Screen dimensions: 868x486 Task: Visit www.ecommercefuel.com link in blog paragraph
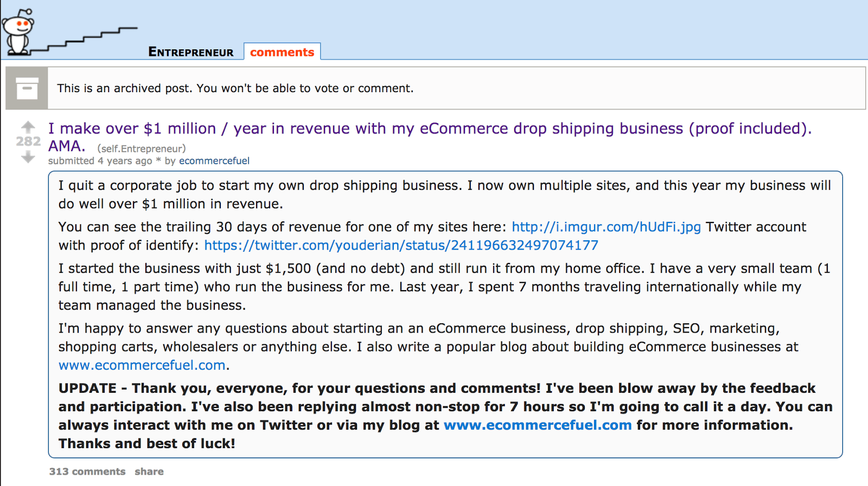[142, 365]
